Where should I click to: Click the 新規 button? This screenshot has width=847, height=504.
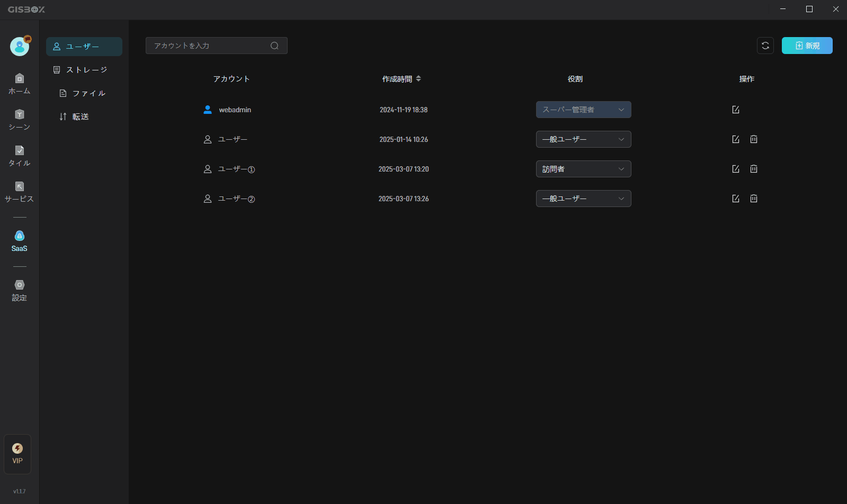click(x=807, y=46)
